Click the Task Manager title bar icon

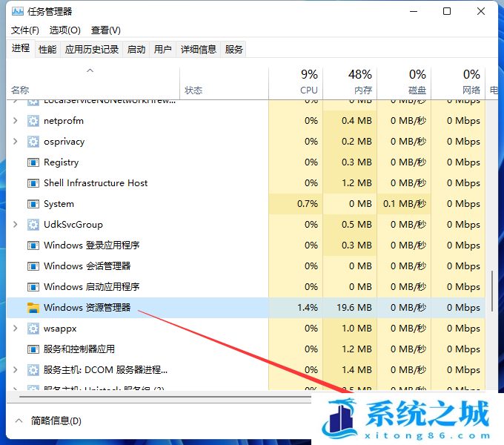[x=19, y=12]
